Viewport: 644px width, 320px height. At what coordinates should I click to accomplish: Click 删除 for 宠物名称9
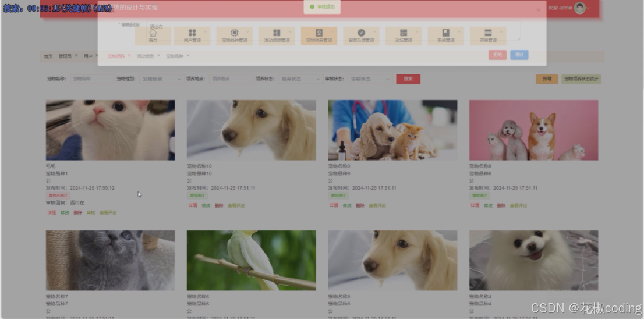360,205
